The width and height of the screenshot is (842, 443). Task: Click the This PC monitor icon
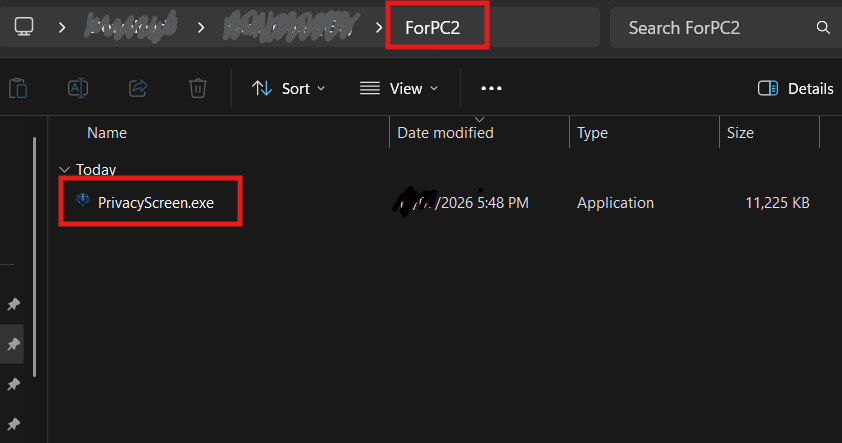24,26
